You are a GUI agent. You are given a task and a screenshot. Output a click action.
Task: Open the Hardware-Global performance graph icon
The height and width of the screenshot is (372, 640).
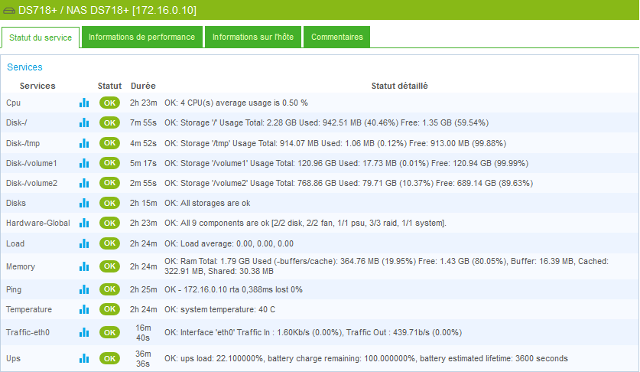point(84,223)
